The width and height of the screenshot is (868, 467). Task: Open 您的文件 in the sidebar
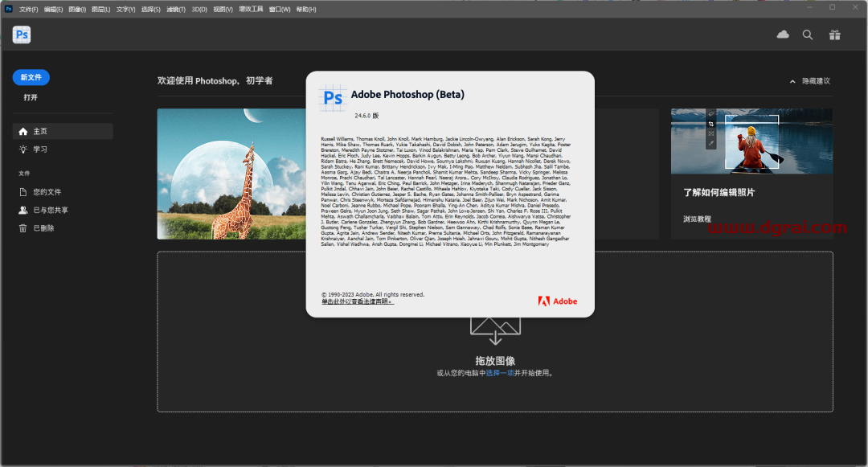pos(47,192)
